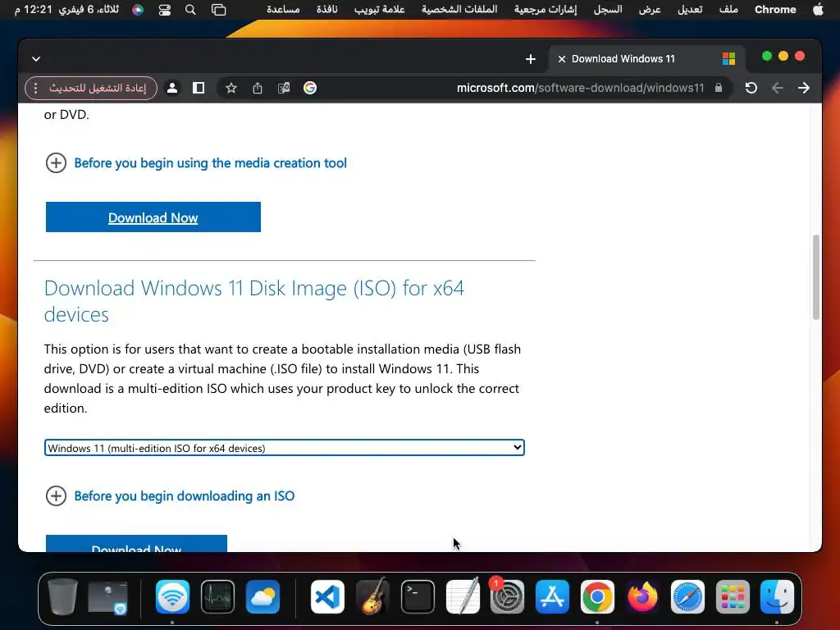Open Launchpad from the Dock
840x630 pixels.
coord(733,597)
